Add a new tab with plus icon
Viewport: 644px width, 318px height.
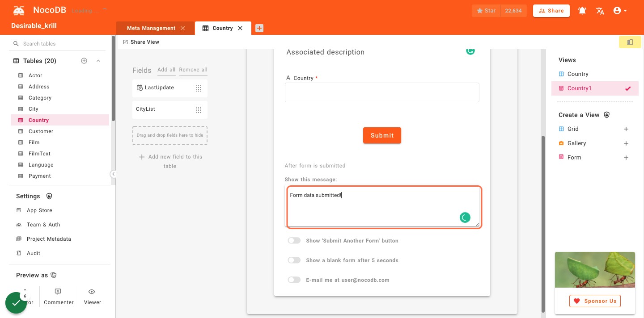coord(259,28)
